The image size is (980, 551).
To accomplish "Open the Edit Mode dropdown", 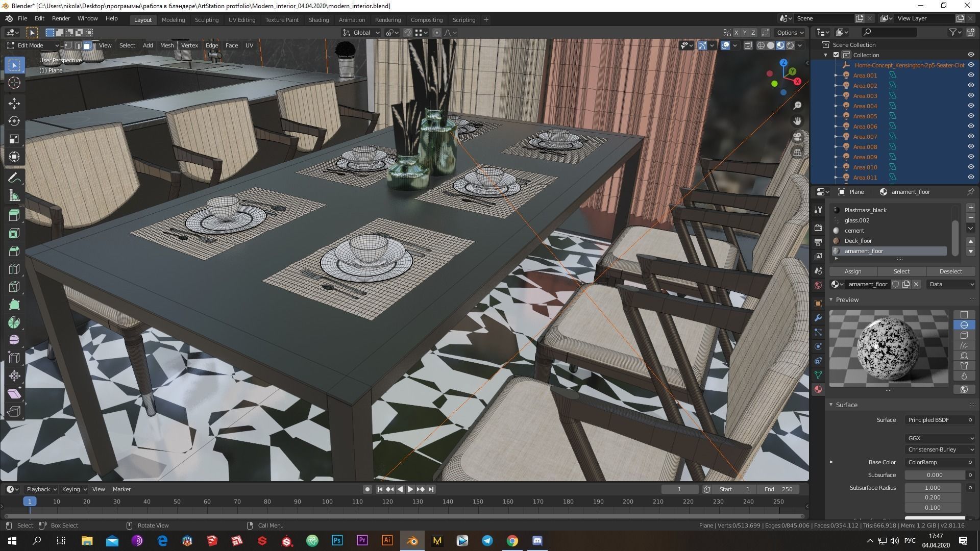I will pos(33,45).
